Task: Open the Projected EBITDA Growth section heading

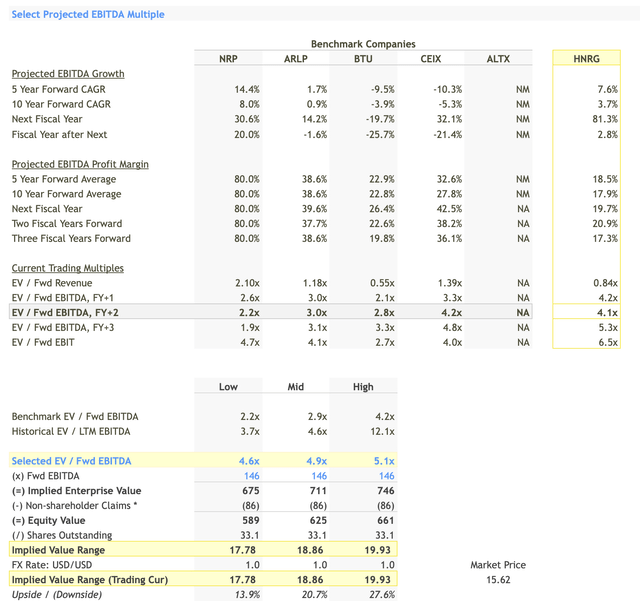Action: 68,74
